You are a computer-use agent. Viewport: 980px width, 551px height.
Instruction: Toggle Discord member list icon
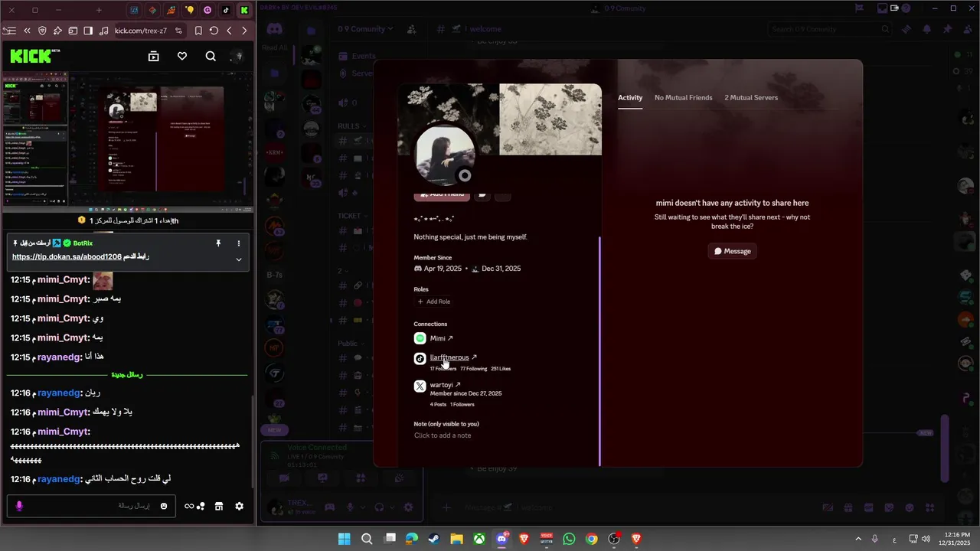coord(967,29)
